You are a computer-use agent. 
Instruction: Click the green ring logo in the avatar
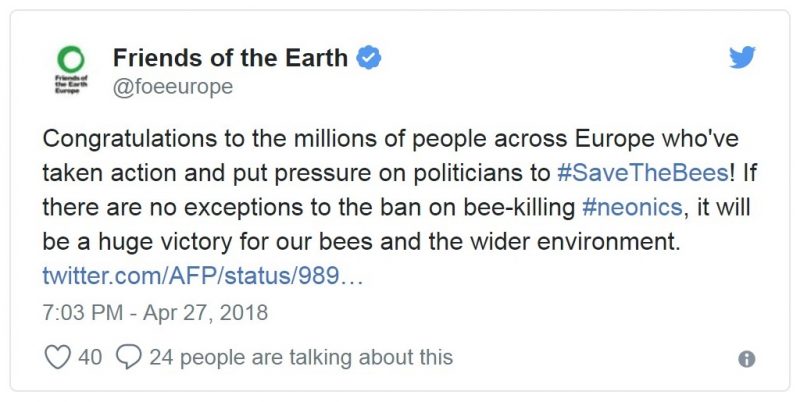point(71,59)
